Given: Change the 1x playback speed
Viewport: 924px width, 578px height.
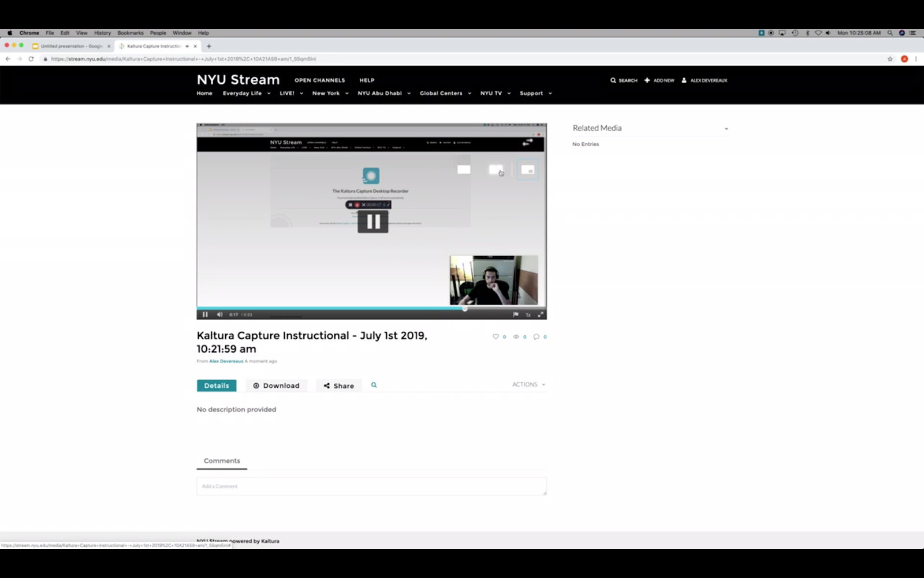Looking at the screenshot, I should point(528,314).
